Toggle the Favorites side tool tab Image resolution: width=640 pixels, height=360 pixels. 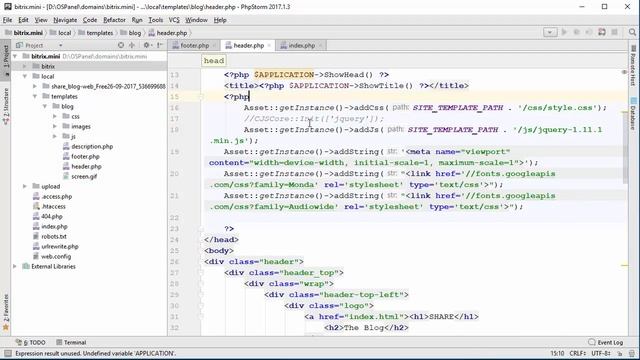tap(6, 313)
